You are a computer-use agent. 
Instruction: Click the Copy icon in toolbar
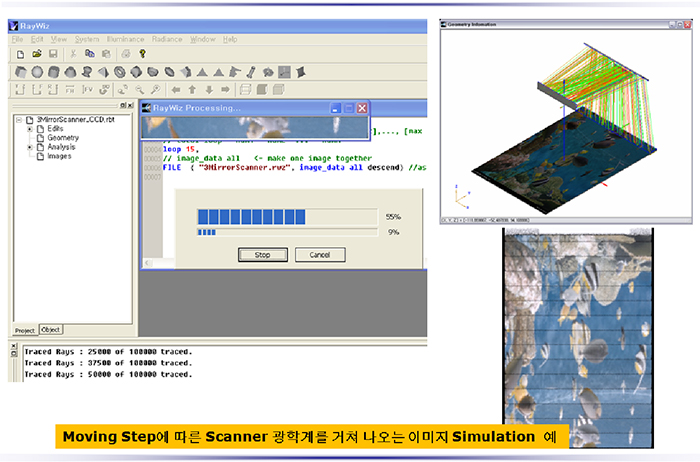pyautogui.click(x=90, y=53)
